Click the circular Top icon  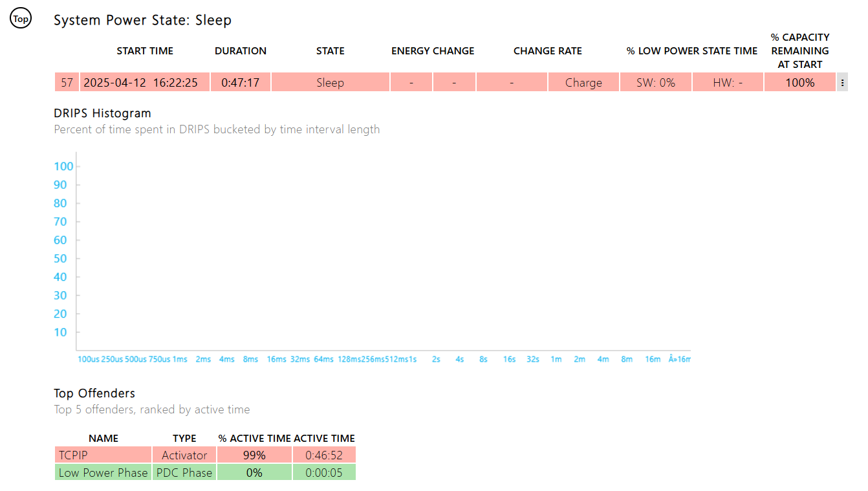point(21,19)
